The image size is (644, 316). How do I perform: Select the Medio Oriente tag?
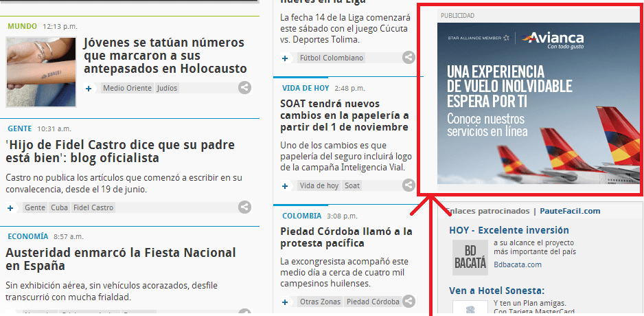pos(127,88)
